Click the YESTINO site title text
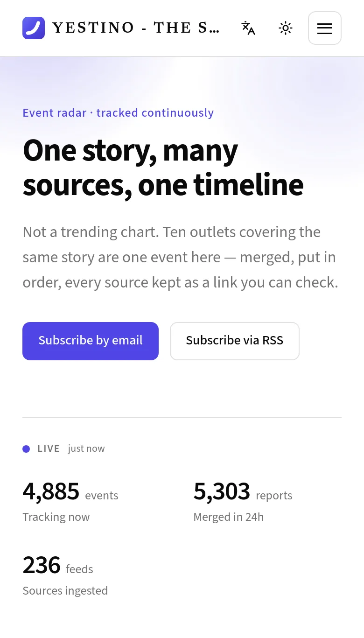 136,28
